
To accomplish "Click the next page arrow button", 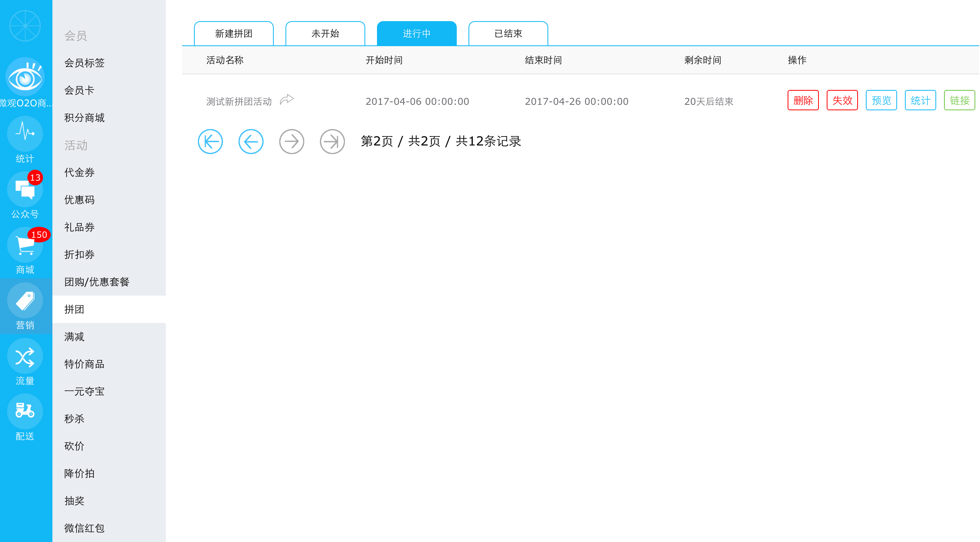I will pos(292,142).
